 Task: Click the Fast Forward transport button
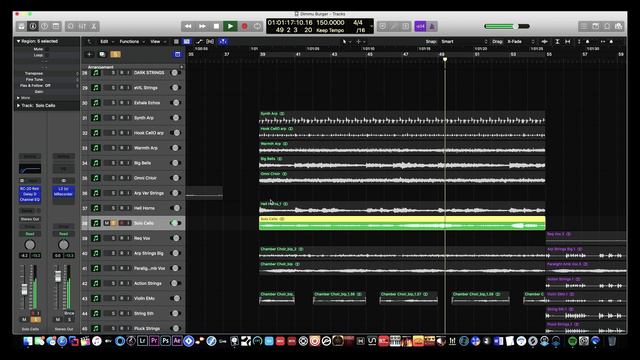point(202,27)
